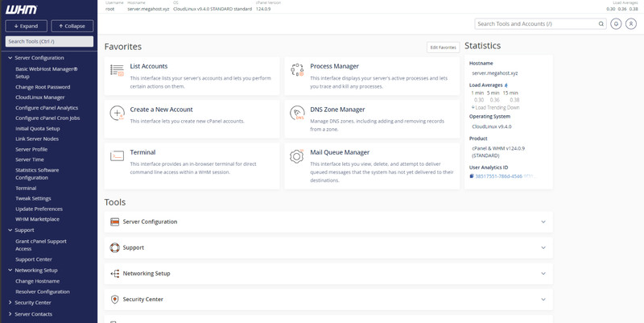Open Update Preferences
The width and height of the screenshot is (644, 323).
[39, 209]
